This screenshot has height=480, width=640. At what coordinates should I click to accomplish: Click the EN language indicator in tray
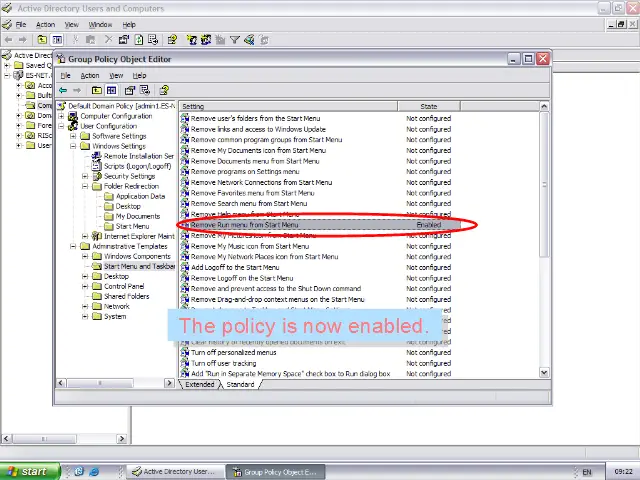(587, 472)
